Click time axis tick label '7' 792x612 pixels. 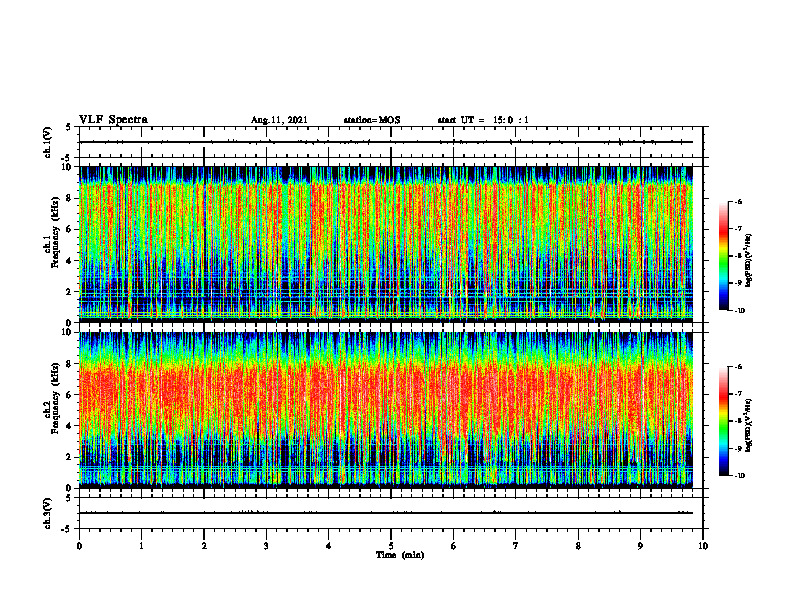tap(516, 546)
